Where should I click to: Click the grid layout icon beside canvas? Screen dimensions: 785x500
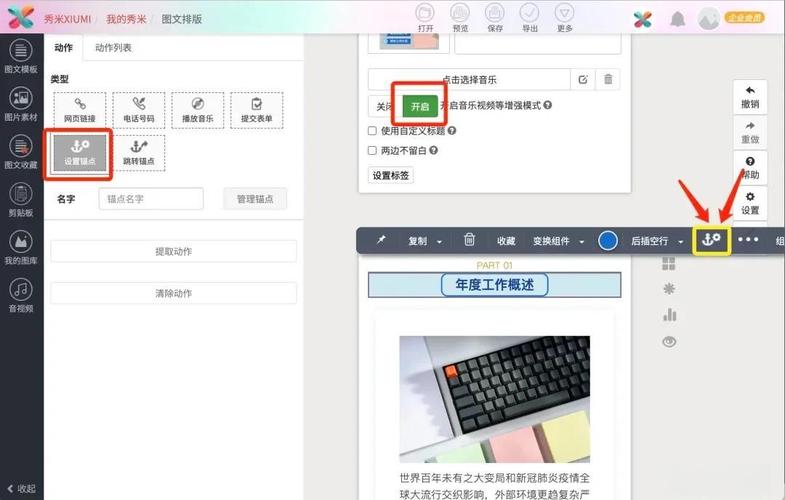[x=669, y=263]
